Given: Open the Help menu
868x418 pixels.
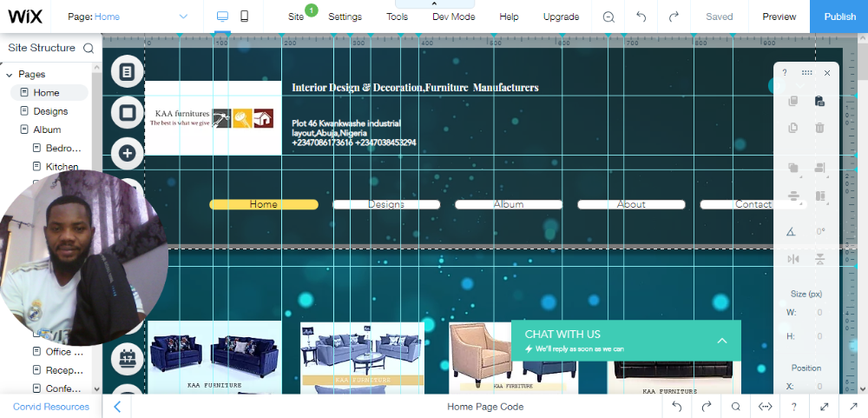Looking at the screenshot, I should click(x=509, y=17).
